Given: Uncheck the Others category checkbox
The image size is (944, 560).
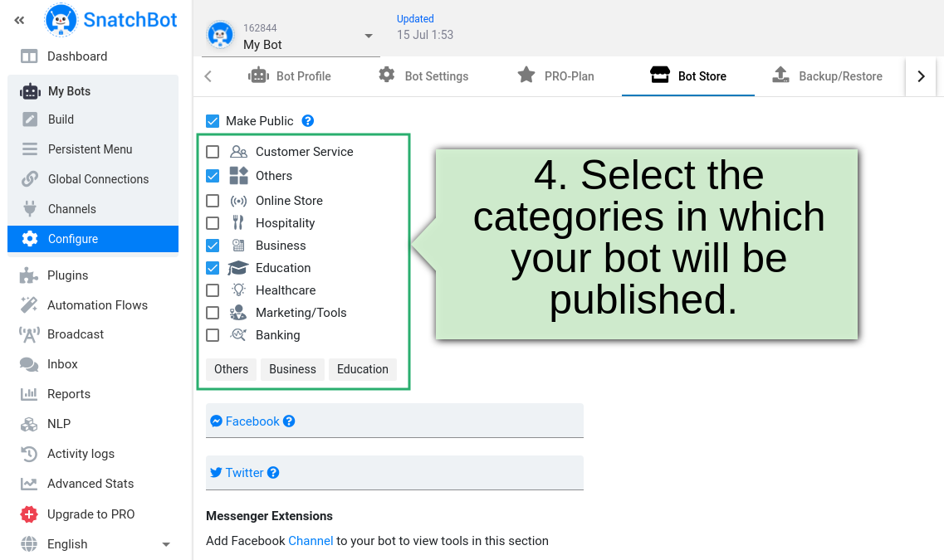Looking at the screenshot, I should tap(213, 176).
